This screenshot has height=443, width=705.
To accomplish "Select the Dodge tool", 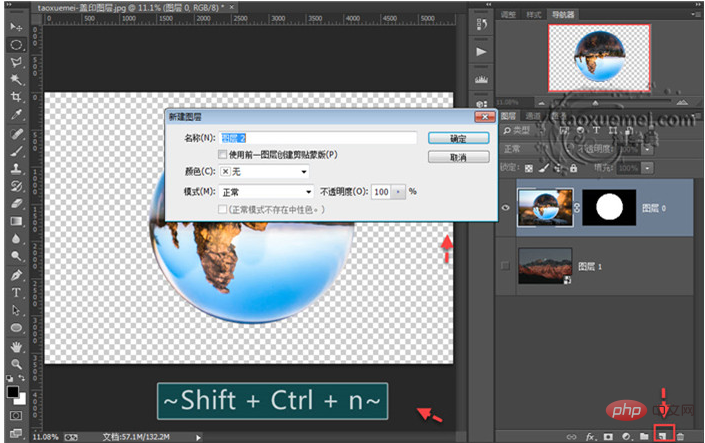I will tap(16, 256).
